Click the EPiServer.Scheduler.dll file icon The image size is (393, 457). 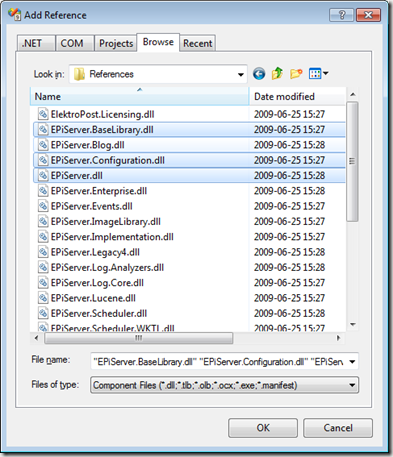coord(43,314)
